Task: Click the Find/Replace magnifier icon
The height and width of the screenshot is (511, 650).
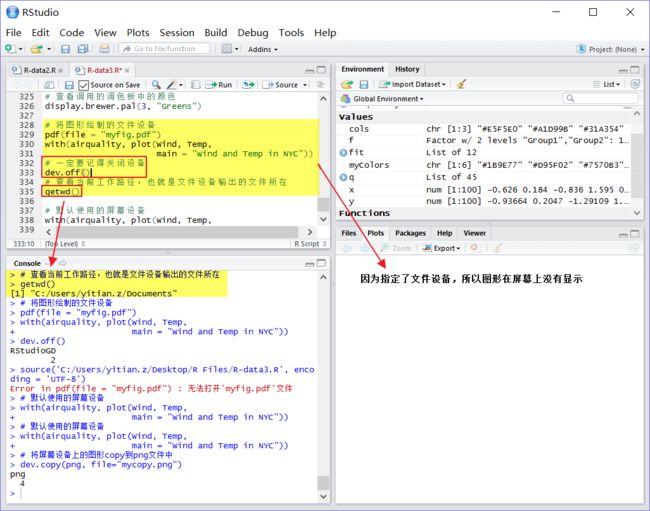Action: click(156, 85)
